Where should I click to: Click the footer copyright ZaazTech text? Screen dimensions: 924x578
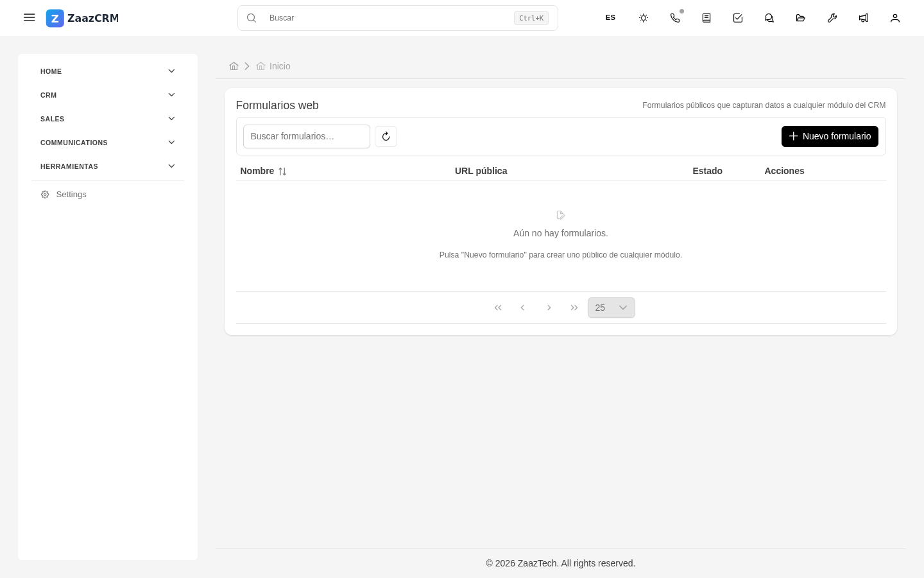click(x=561, y=563)
